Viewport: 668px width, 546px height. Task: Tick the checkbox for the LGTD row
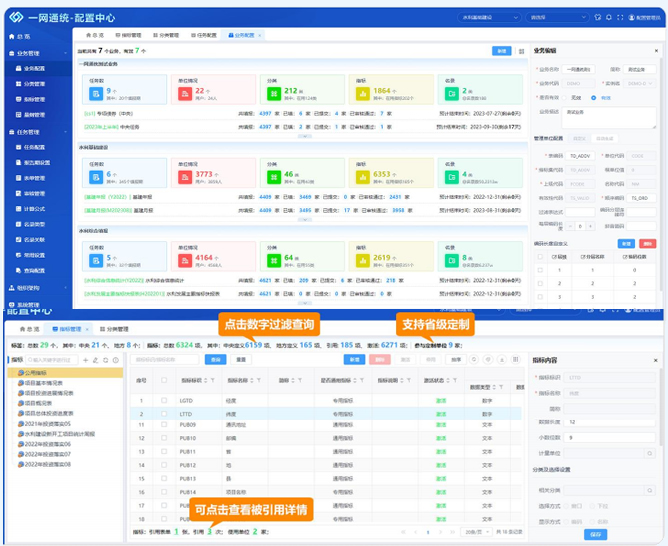(164, 401)
